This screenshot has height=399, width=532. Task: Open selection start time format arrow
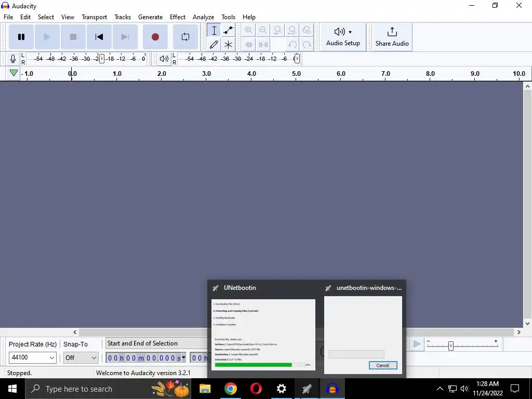[183, 357]
